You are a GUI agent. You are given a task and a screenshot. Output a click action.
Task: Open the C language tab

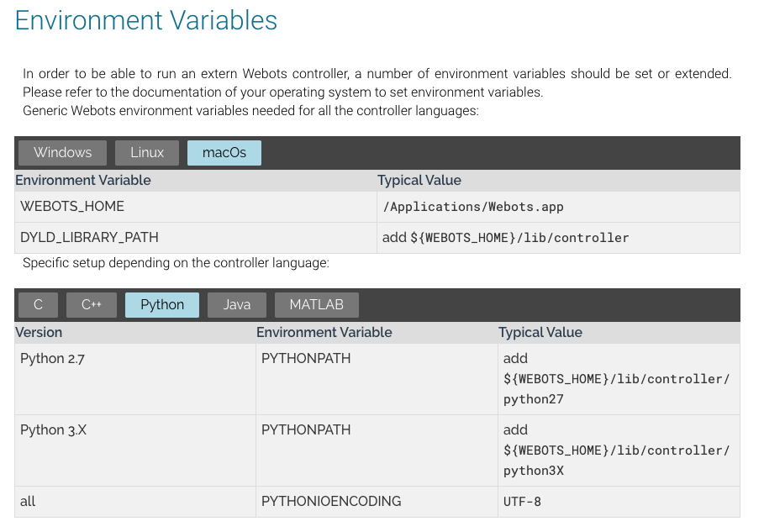point(38,305)
